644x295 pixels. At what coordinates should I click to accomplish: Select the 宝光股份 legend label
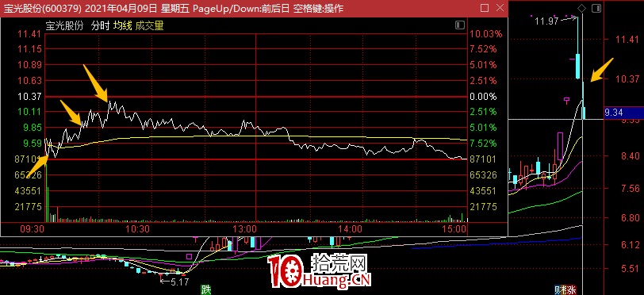64,26
